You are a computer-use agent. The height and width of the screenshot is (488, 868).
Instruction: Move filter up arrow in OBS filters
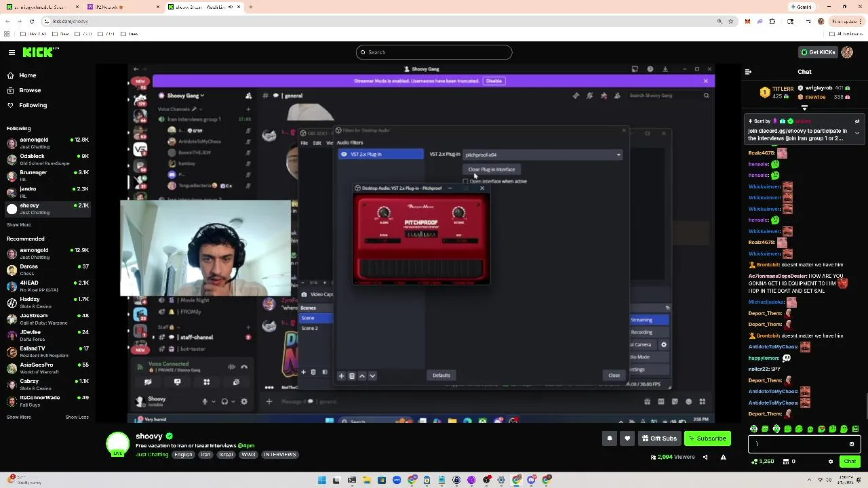[x=362, y=375]
